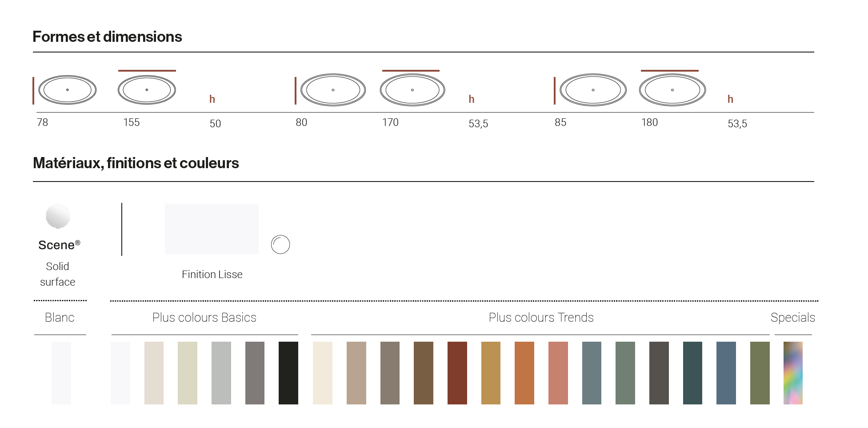Click the Scene solid surface sphere icon

point(58,216)
